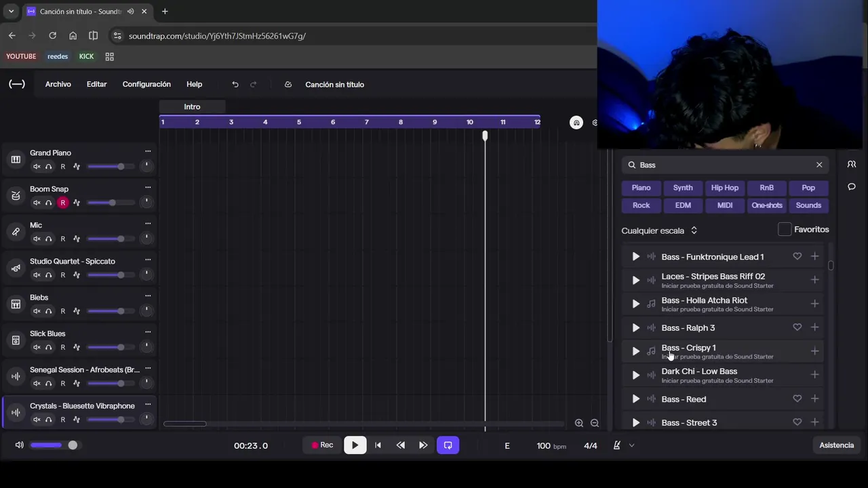The width and height of the screenshot is (868, 488).
Task: Start recording with Rec button
Action: click(323, 445)
